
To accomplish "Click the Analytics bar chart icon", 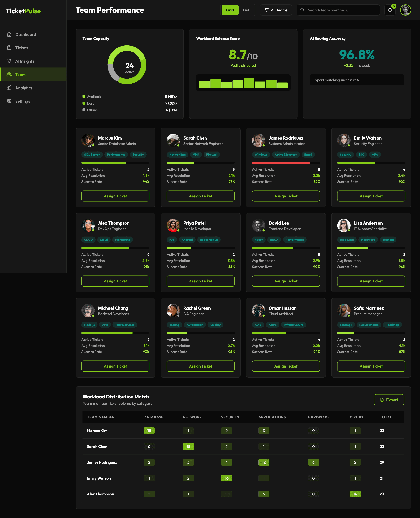I will click(x=9, y=88).
